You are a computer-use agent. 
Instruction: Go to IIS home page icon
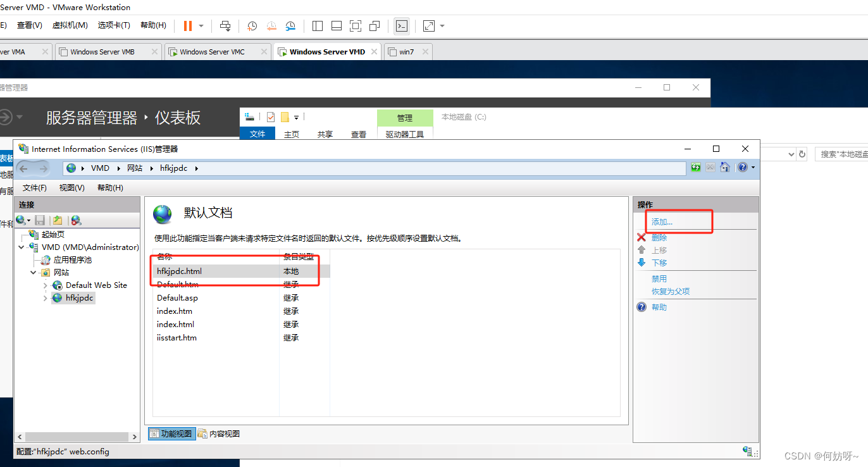725,167
